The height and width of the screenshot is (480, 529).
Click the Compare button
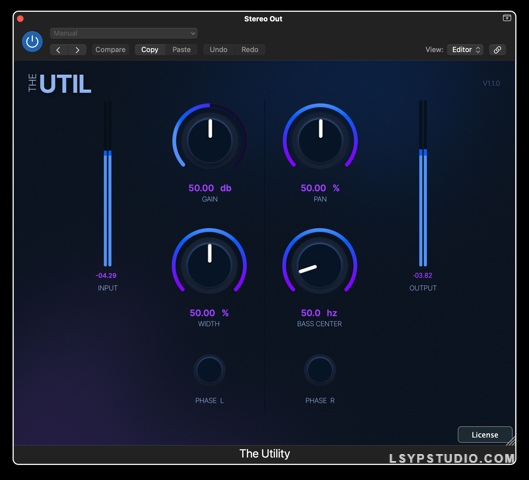point(110,50)
